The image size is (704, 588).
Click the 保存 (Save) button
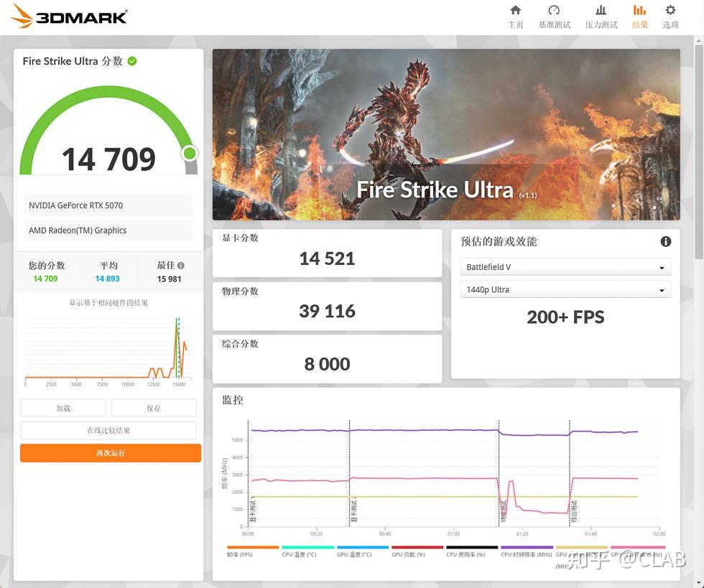pyautogui.click(x=154, y=408)
